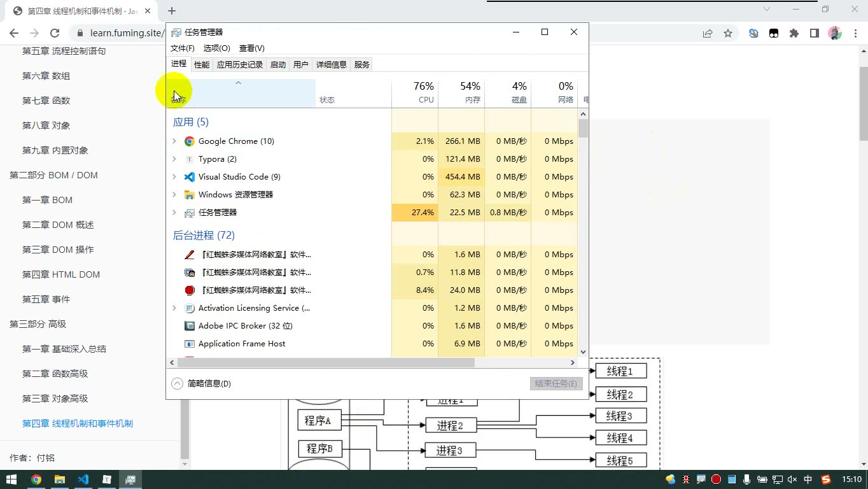Screen dimensions: 868x489
Task: Toggle Chrome's side panel icon
Action: tap(815, 34)
